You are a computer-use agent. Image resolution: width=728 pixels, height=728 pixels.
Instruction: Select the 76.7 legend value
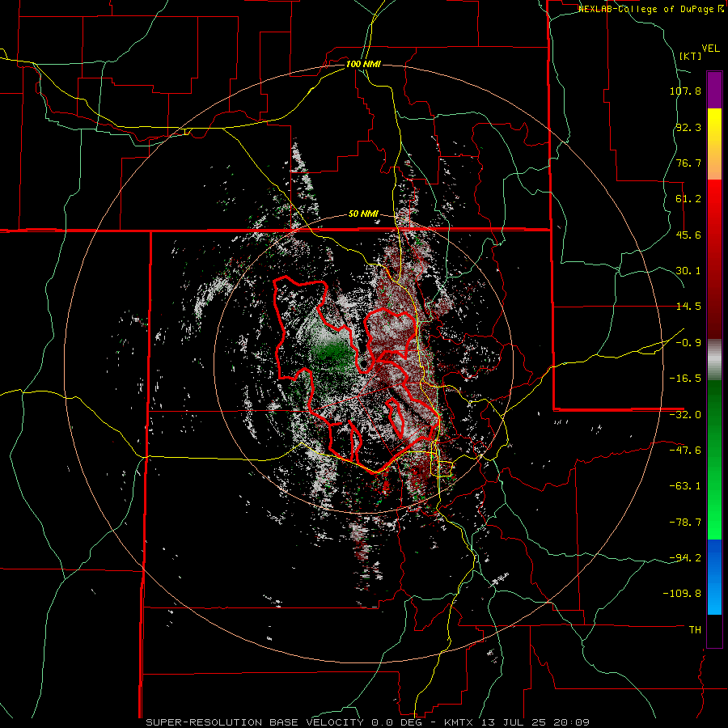(688, 163)
